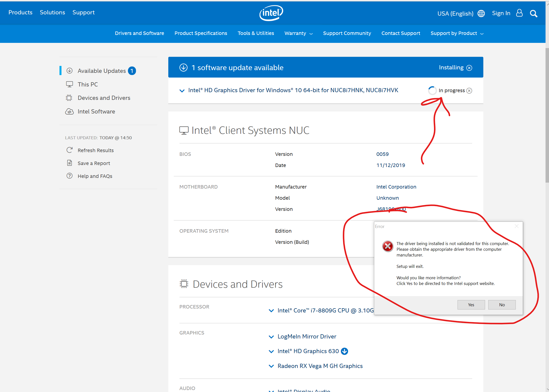Open the Support Community page
Viewport: 549px width, 392px height.
tap(347, 33)
